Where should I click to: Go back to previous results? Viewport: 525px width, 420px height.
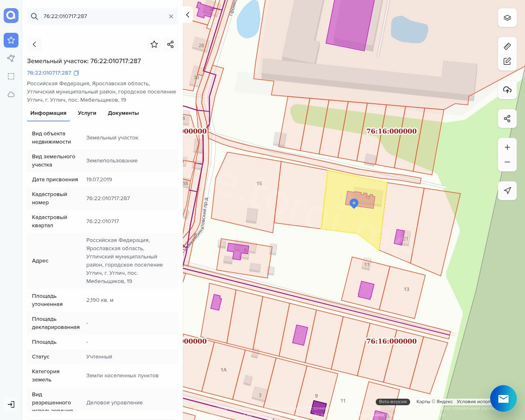click(34, 44)
